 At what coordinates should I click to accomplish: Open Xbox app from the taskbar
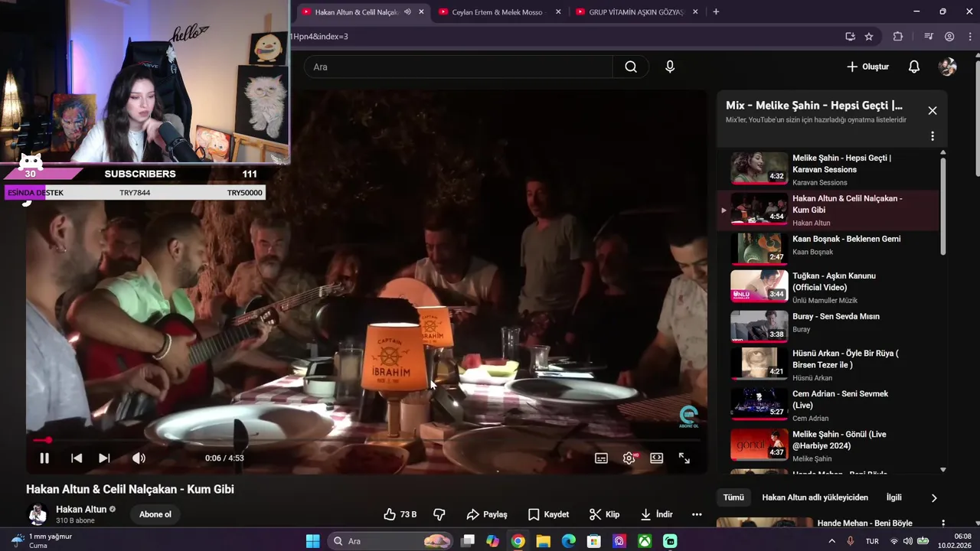coord(645,541)
